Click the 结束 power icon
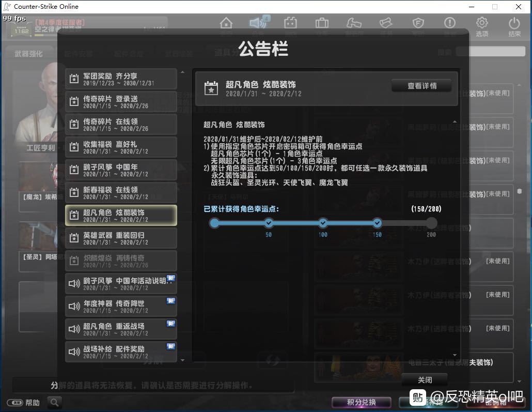This screenshot has width=532, height=412. pos(514,23)
